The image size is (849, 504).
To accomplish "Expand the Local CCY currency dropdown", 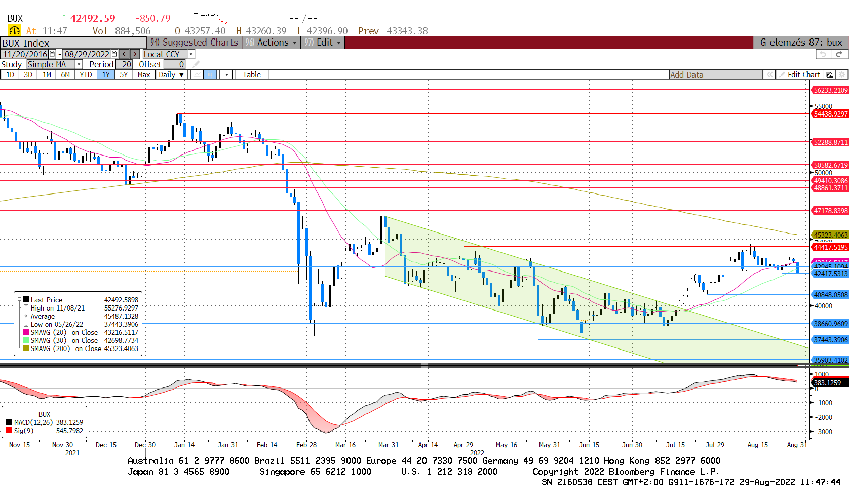I will [x=191, y=54].
